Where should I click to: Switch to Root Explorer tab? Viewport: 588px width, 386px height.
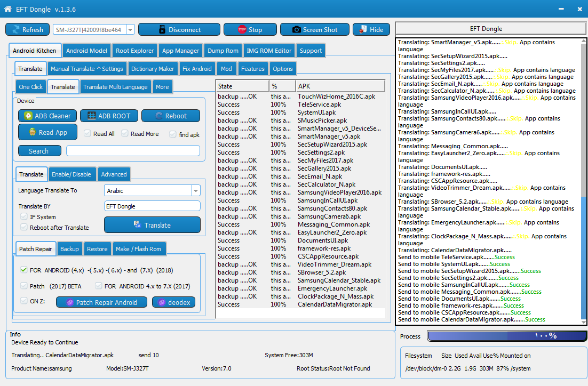pos(134,51)
